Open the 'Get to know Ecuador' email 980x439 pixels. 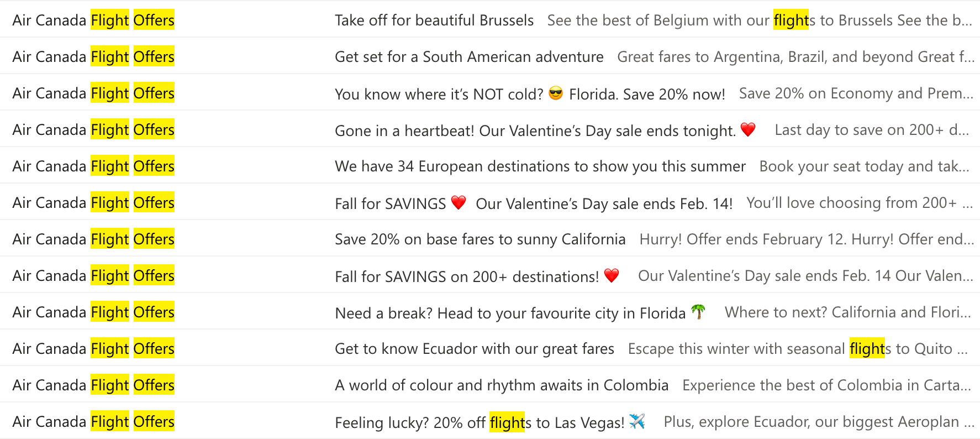pos(490,348)
